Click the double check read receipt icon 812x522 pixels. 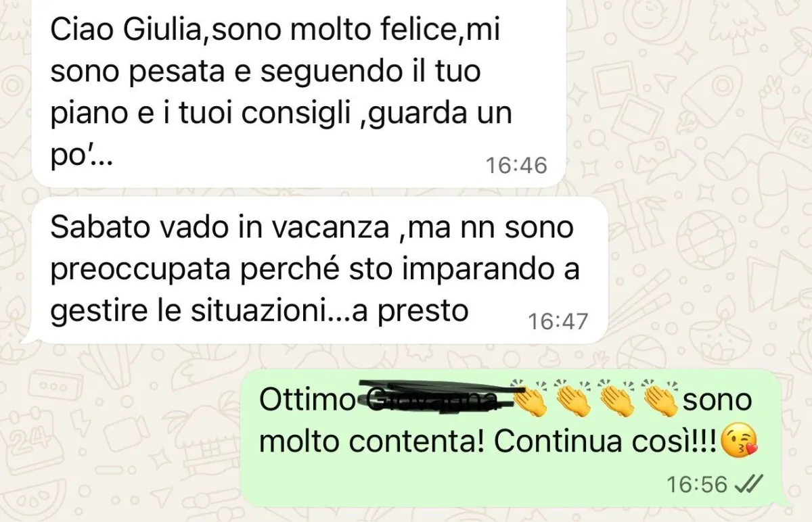tap(748, 483)
